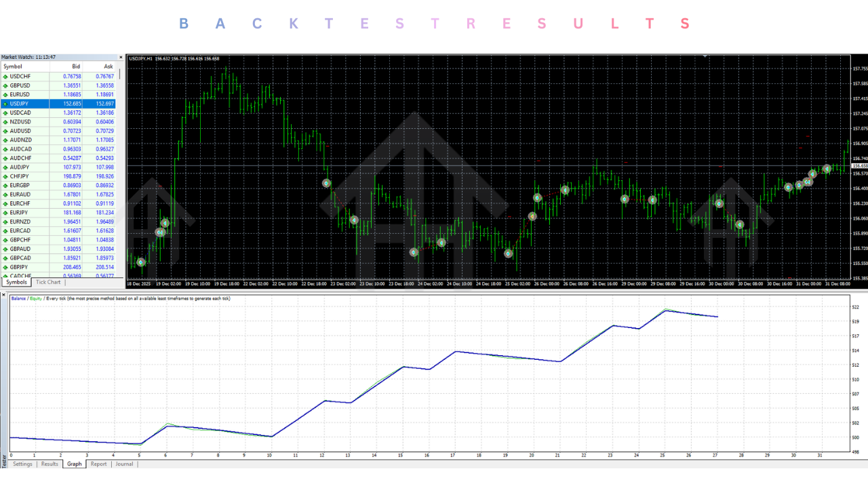Click the symbol icon next to CHFJPY
Viewport: 868px width, 488px height.
coord(5,176)
